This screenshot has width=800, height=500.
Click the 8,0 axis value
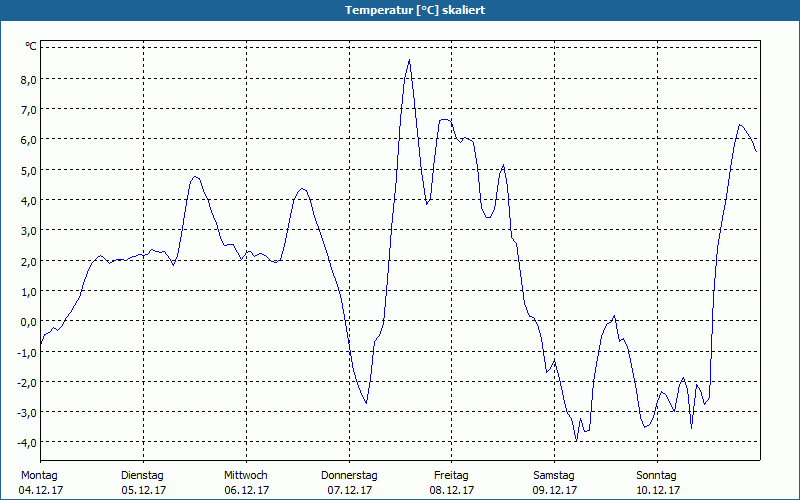click(x=29, y=80)
